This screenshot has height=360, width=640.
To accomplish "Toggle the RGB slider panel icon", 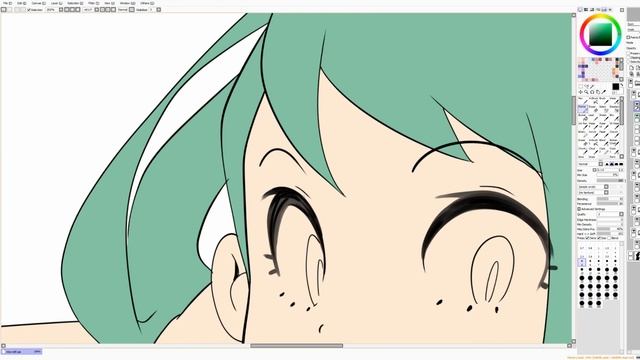I will pyautogui.click(x=586, y=10).
